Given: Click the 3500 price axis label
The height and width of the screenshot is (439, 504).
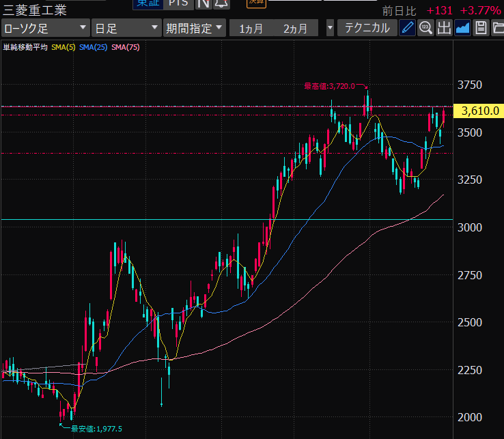Looking at the screenshot, I should (470, 132).
